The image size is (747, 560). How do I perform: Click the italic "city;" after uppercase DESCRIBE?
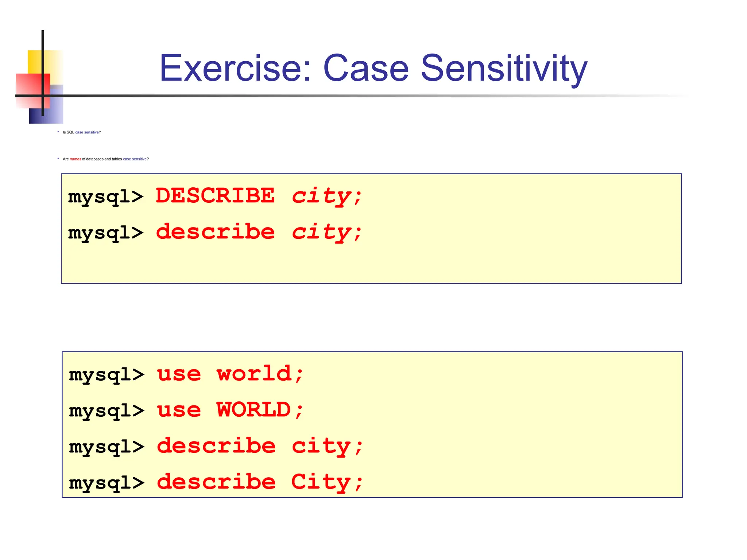pyautogui.click(x=326, y=196)
